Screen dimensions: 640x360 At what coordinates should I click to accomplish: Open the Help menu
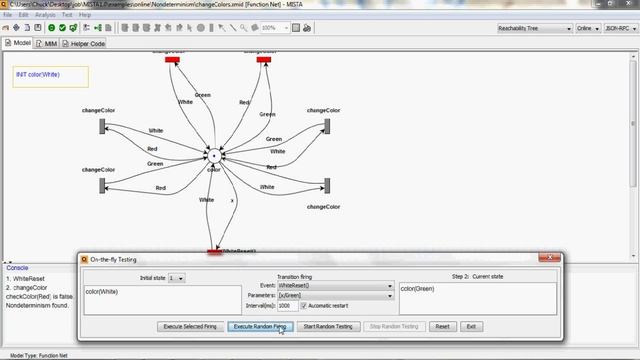coord(84,15)
